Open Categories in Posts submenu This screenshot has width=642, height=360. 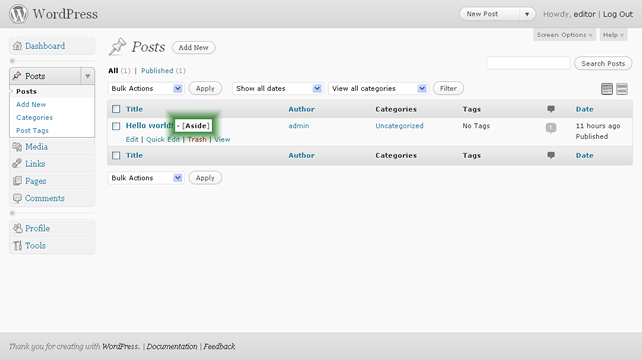[34, 118]
